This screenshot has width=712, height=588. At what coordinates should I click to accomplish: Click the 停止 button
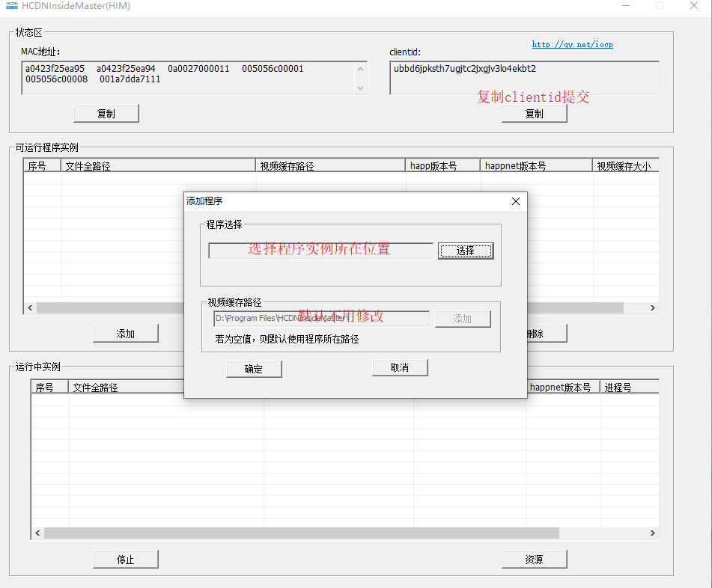coord(126,560)
